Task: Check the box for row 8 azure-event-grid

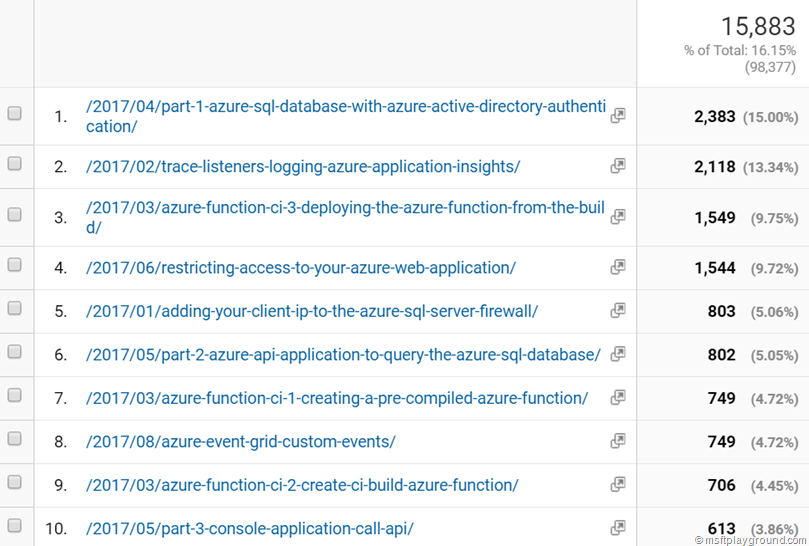Action: (14, 438)
